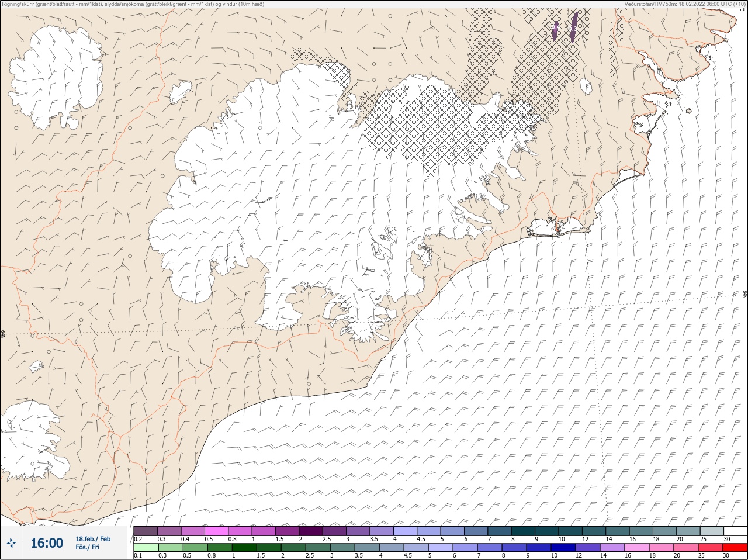Click the "18.feb./ Feb" date text
The width and height of the screenshot is (748, 560).
(93, 539)
